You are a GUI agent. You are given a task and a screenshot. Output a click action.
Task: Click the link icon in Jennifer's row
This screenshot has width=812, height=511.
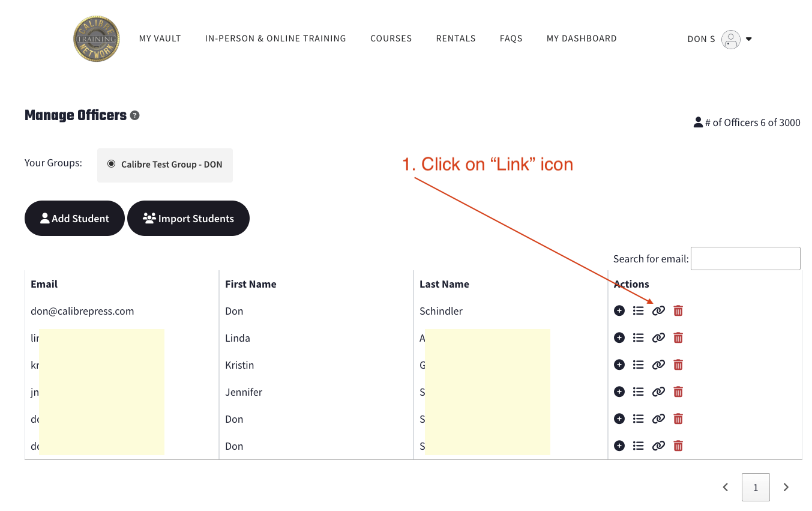pos(658,392)
